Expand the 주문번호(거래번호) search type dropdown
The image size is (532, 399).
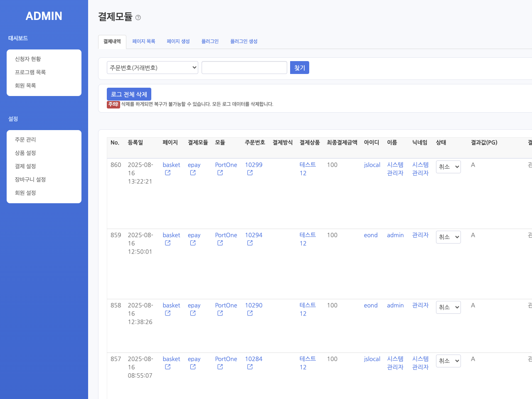pos(152,68)
